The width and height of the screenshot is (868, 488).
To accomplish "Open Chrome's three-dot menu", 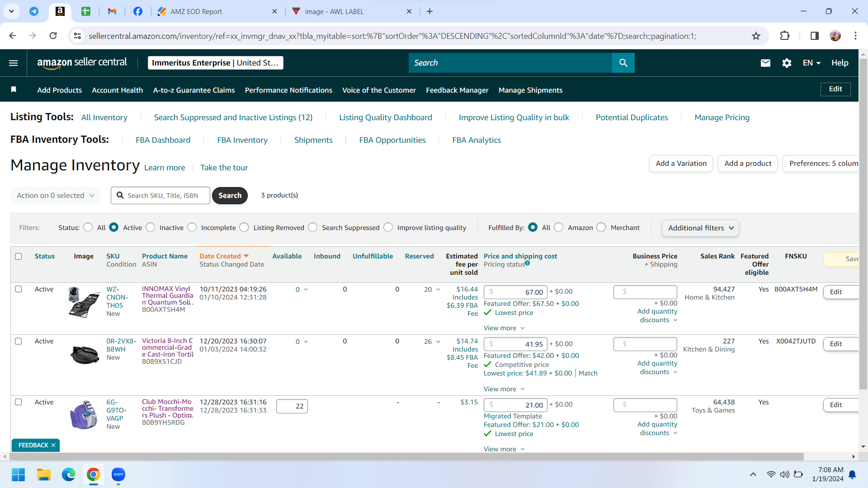I will (x=855, y=36).
